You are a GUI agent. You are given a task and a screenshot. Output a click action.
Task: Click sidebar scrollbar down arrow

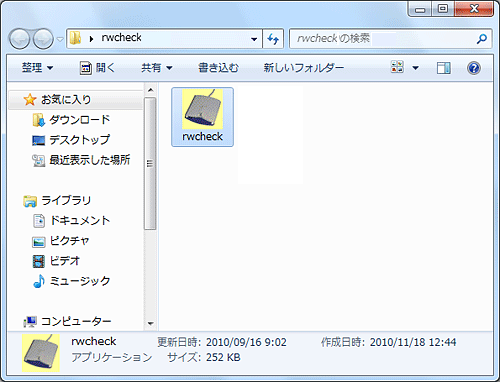click(150, 323)
